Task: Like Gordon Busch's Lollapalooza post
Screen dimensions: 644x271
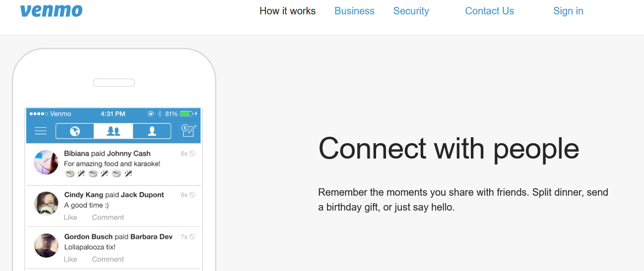Action: pos(70,259)
